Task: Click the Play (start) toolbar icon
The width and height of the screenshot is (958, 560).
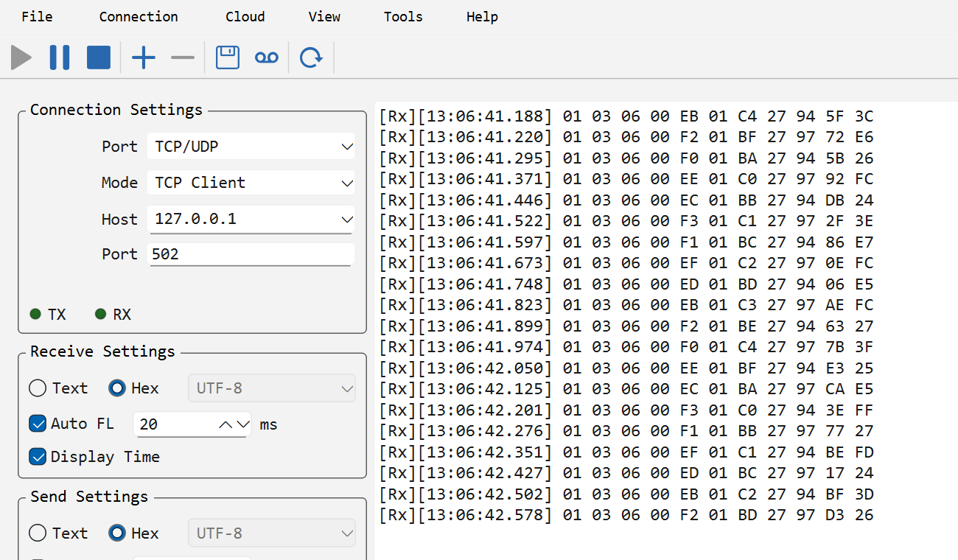Action: [21, 57]
